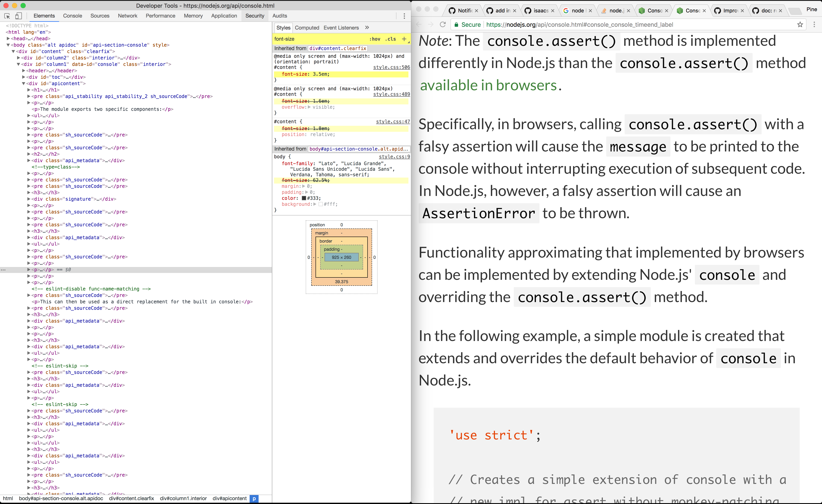
Task: Switch to the Sources tab
Action: 100,16
